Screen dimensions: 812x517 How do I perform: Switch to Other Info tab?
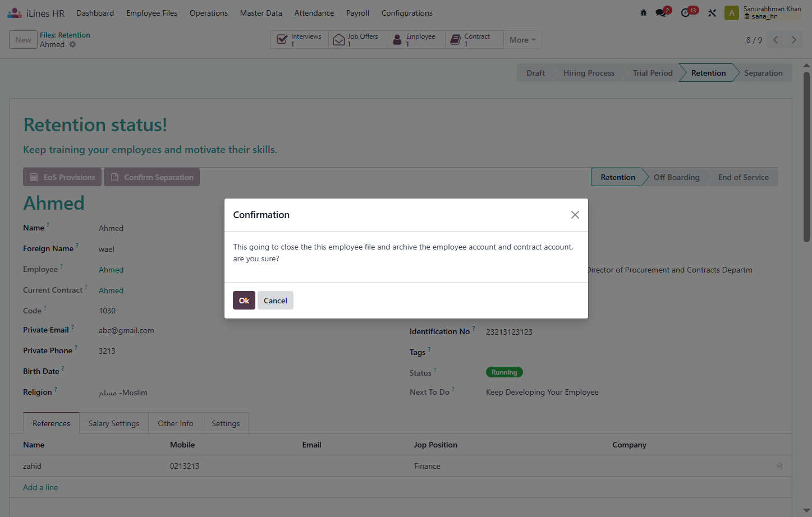pyautogui.click(x=176, y=423)
